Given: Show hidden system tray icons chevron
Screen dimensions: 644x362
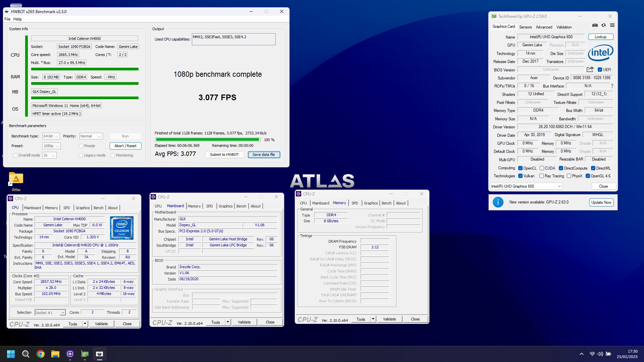Looking at the screenshot, I should [582, 354].
